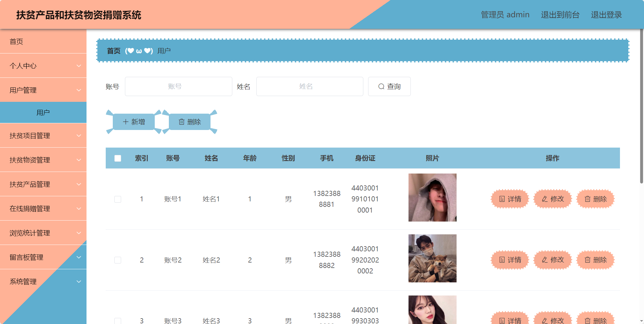Click the magnifier icon in 查询 button
The width and height of the screenshot is (644, 324).
coord(381,86)
